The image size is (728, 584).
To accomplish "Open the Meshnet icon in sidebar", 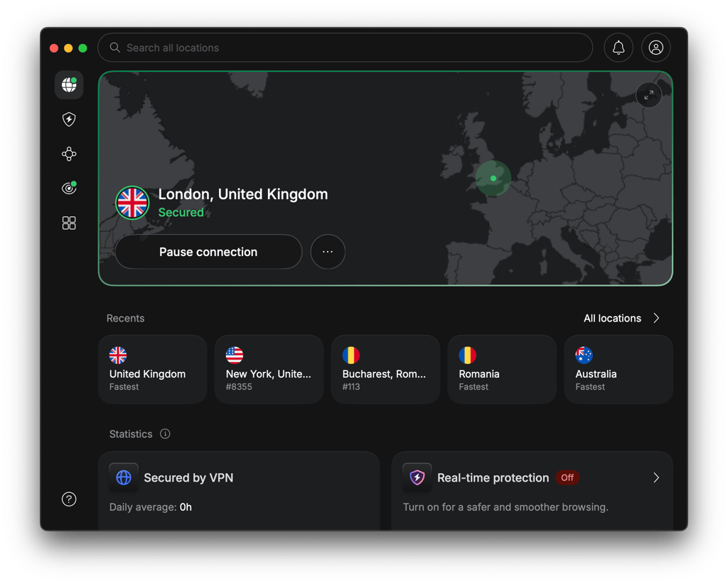I will click(69, 154).
